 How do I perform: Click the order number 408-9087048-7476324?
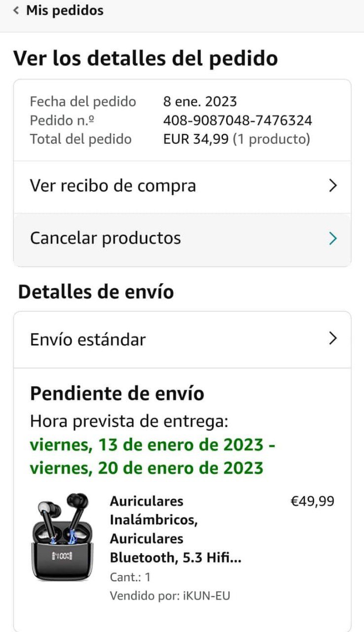pos(237,120)
